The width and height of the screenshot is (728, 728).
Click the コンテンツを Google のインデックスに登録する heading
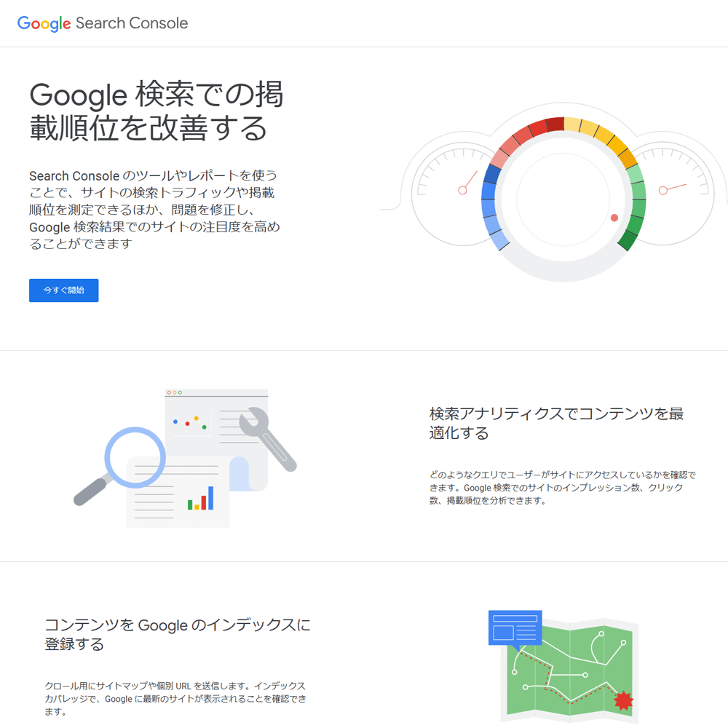(x=177, y=635)
